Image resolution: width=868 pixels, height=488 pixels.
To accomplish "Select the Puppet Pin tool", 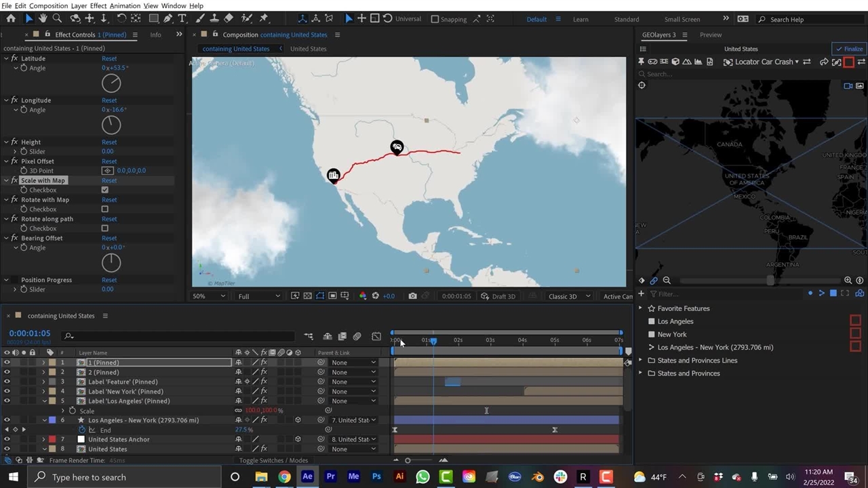I will (263, 18).
